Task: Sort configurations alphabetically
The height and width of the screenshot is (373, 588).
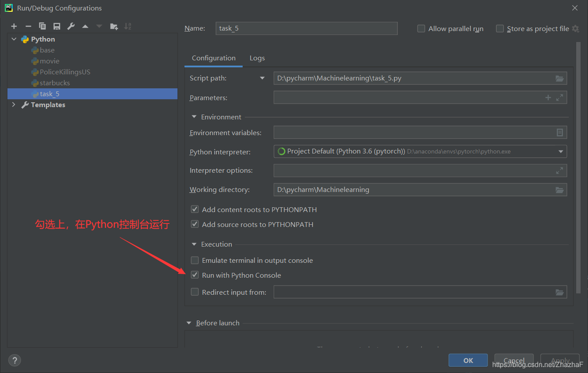Action: pos(128,27)
